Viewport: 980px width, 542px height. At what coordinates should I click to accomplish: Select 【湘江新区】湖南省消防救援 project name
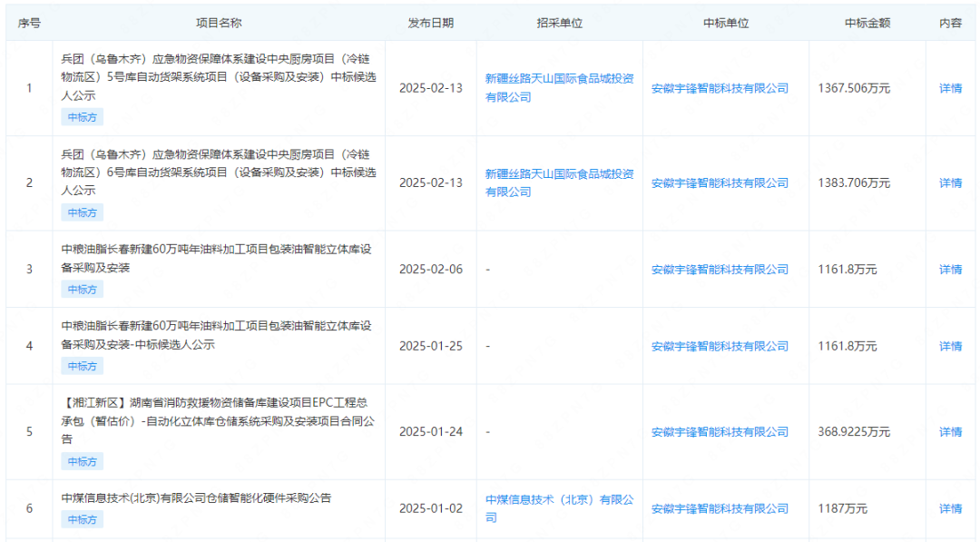[218, 420]
